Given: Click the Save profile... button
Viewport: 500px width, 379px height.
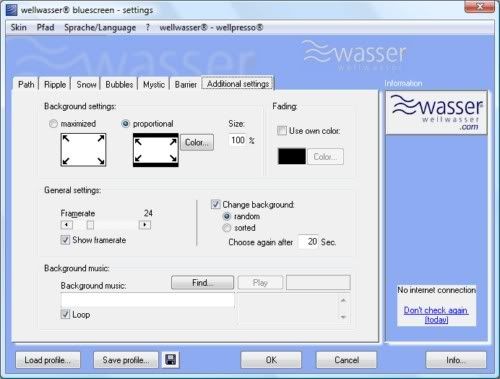Looking at the screenshot, I should point(126,360).
